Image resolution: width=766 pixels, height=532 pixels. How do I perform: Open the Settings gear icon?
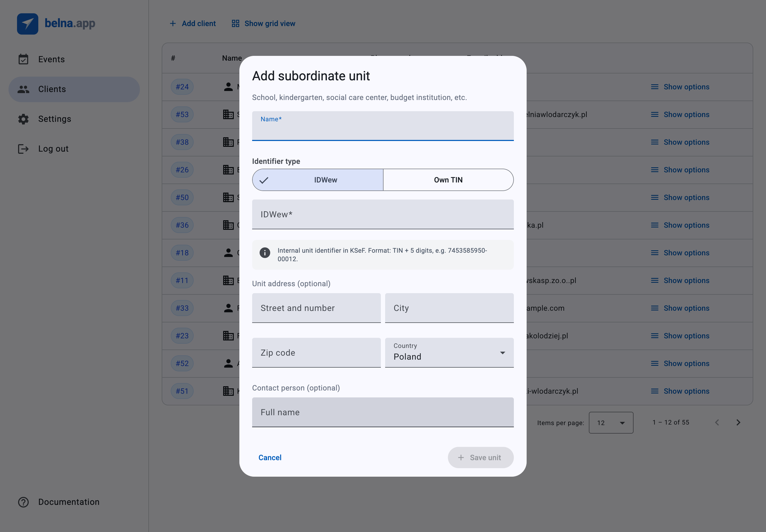(23, 119)
